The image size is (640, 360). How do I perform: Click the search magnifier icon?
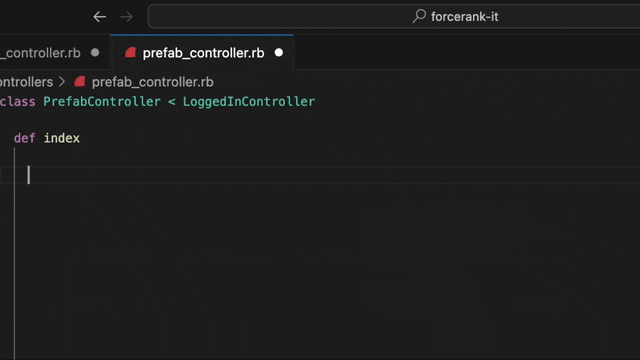[419, 16]
